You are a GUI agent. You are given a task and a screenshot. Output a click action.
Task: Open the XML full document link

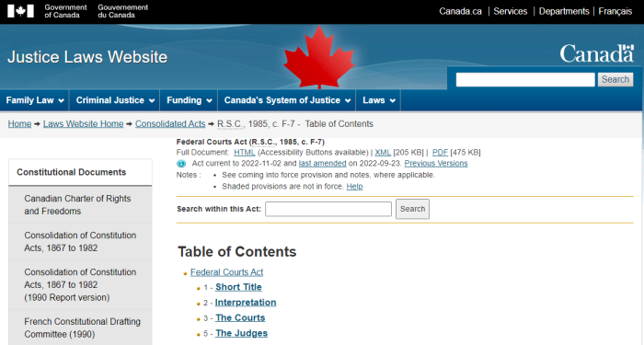point(383,153)
